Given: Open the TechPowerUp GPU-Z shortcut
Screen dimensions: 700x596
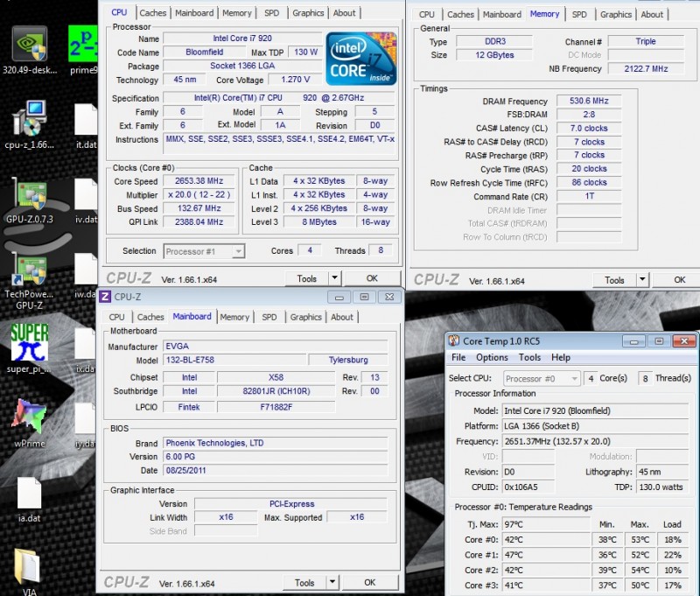Looking at the screenshot, I should coord(29,271).
